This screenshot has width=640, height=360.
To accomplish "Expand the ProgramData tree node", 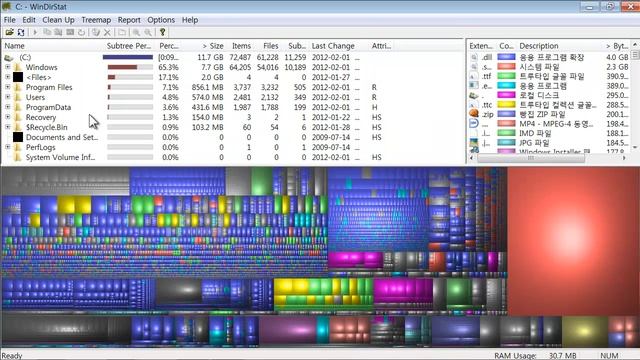I will point(7,107).
